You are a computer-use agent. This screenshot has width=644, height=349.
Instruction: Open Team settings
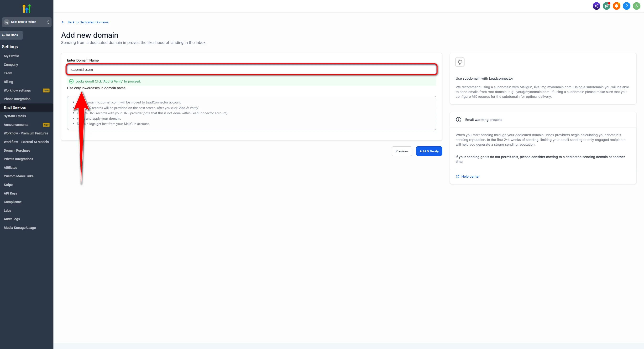(8, 73)
